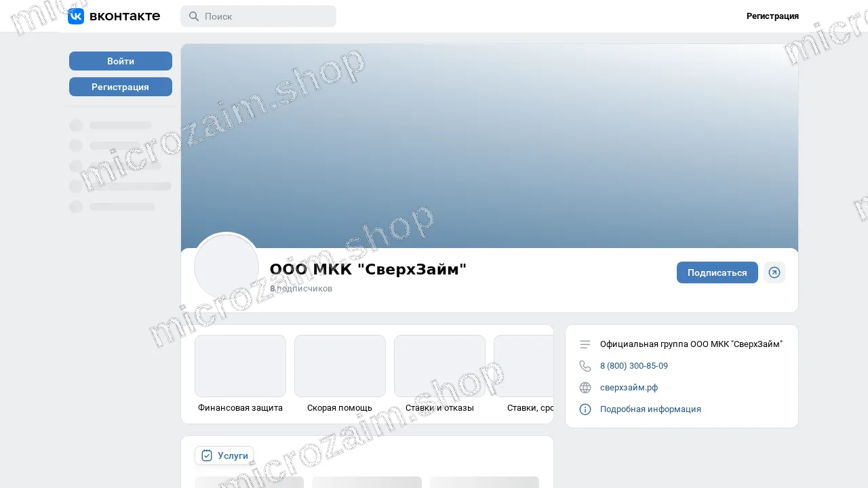Click the Ставки и отказы label
868x488 pixels.
439,408
